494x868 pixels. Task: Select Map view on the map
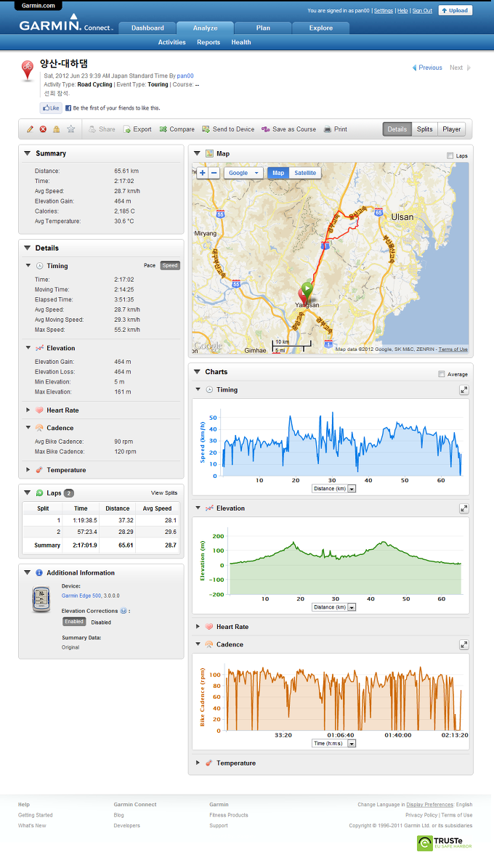278,173
